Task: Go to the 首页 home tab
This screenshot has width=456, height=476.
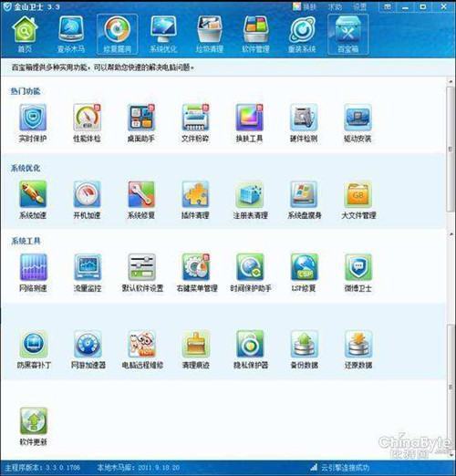Action: [25, 34]
